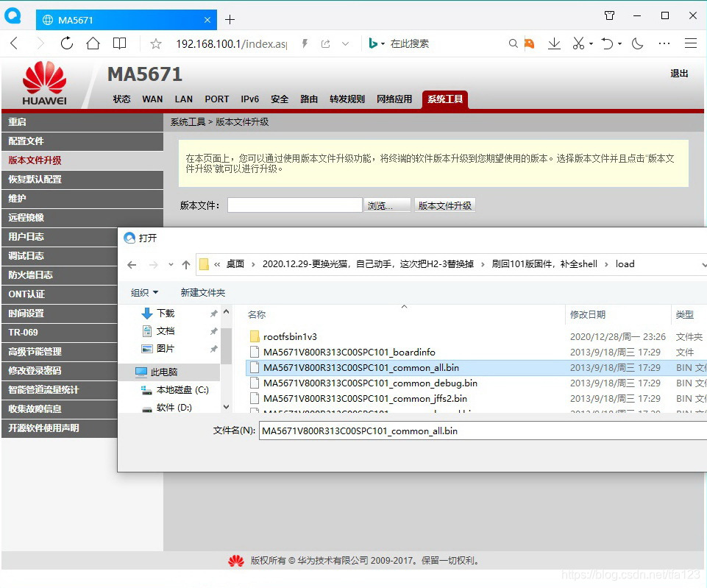Screen dimensions: 707x588
Task: Select the rootfsbin1v3 folder
Action: tap(290, 337)
